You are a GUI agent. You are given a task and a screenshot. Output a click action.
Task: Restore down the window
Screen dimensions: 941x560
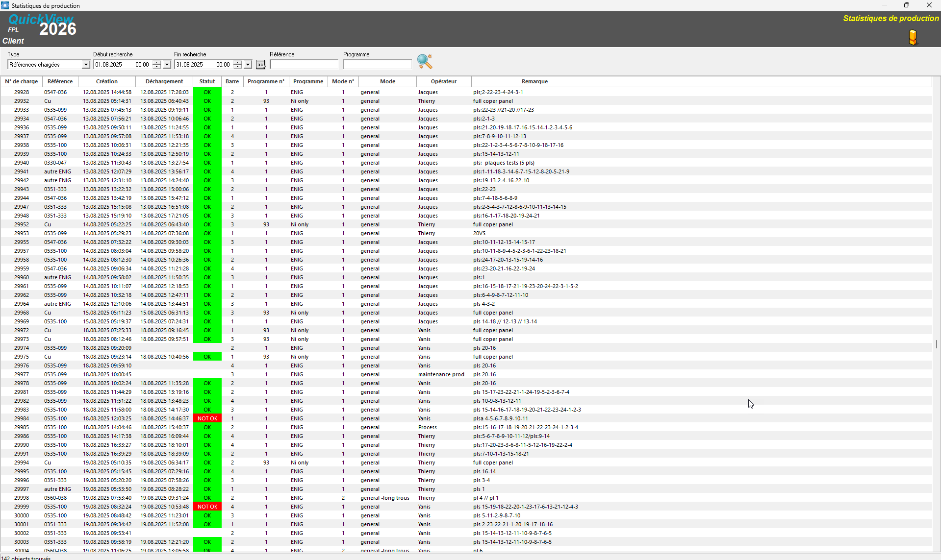(x=906, y=5)
